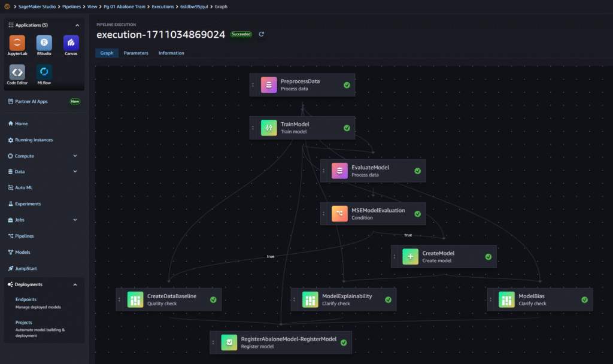
Task: Open the Canvas app icon
Action: (x=71, y=44)
